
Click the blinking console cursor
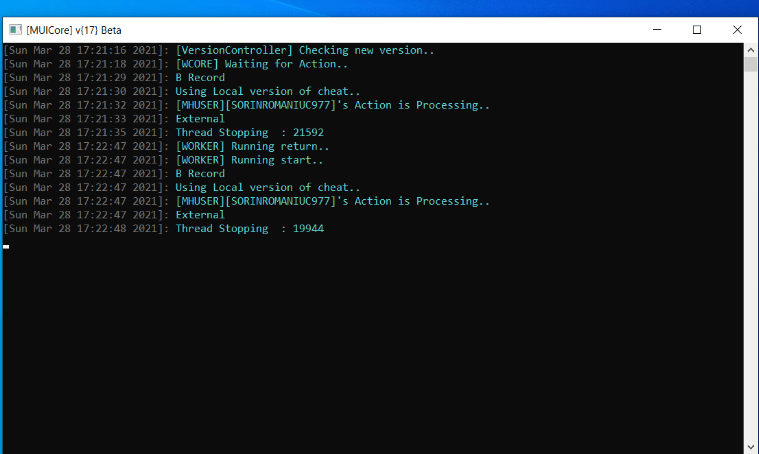[6, 247]
